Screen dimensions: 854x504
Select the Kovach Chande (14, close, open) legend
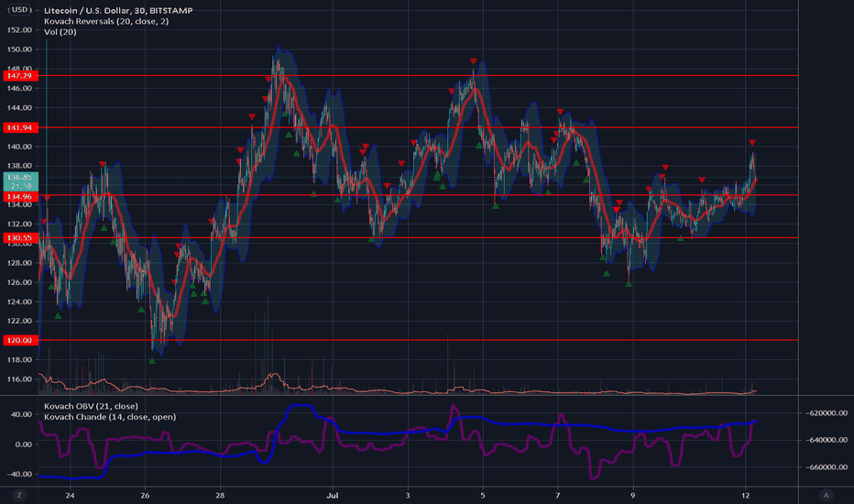(x=109, y=417)
